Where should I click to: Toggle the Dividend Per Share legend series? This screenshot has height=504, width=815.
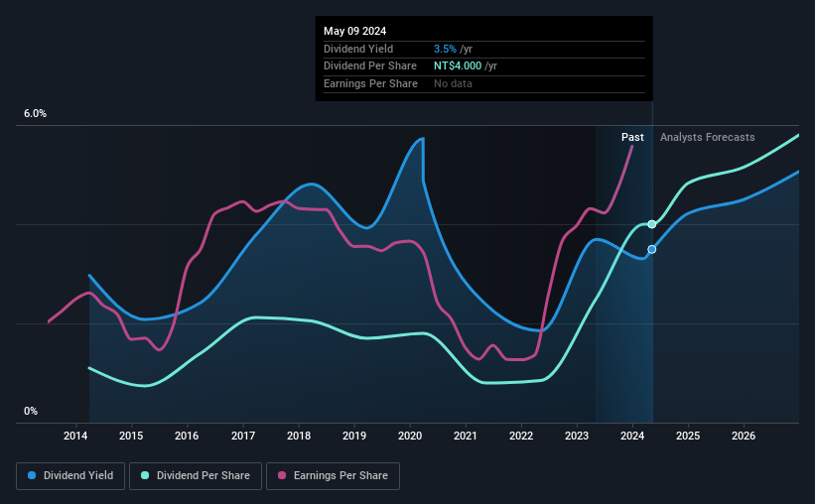[196, 476]
